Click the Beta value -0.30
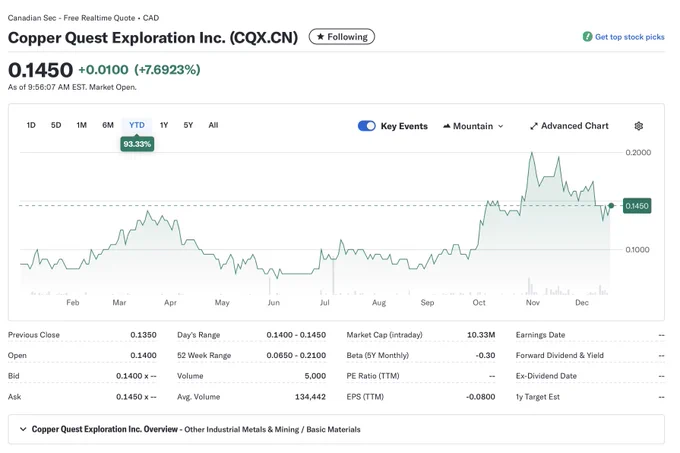This screenshot has width=680, height=453. (x=485, y=355)
